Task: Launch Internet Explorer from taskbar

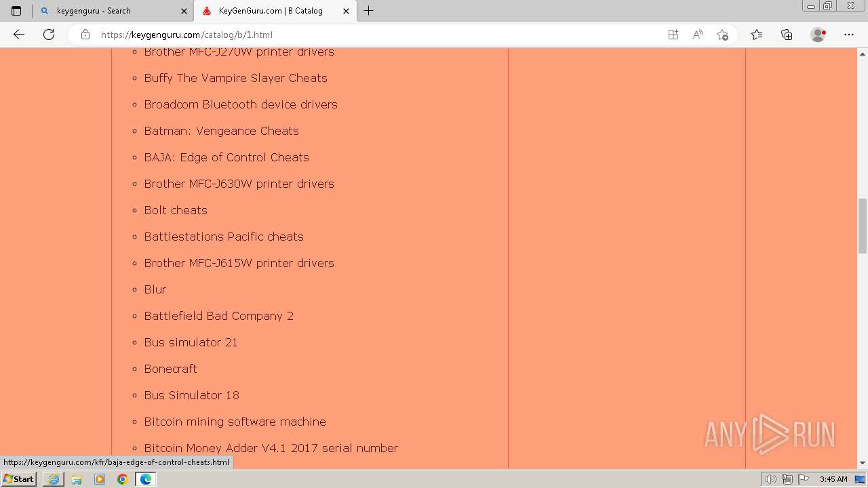Action: click(54, 479)
